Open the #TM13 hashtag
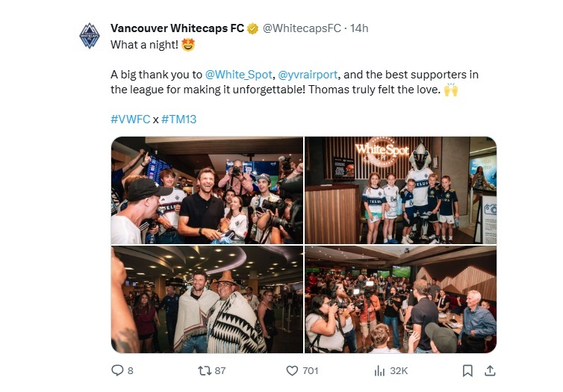This screenshot has width=563, height=392. pos(178,119)
